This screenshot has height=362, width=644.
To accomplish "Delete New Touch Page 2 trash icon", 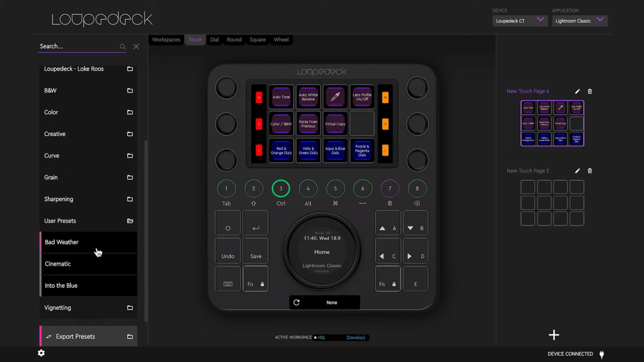I will (590, 171).
